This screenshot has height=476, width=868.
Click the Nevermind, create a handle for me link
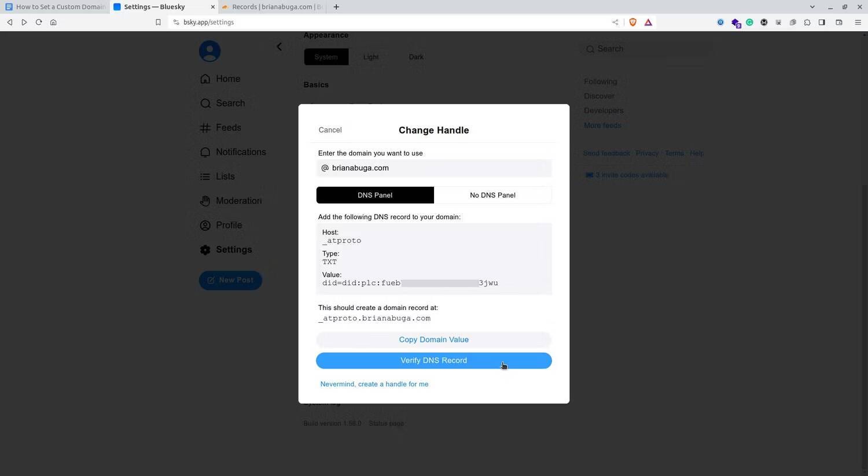click(374, 383)
